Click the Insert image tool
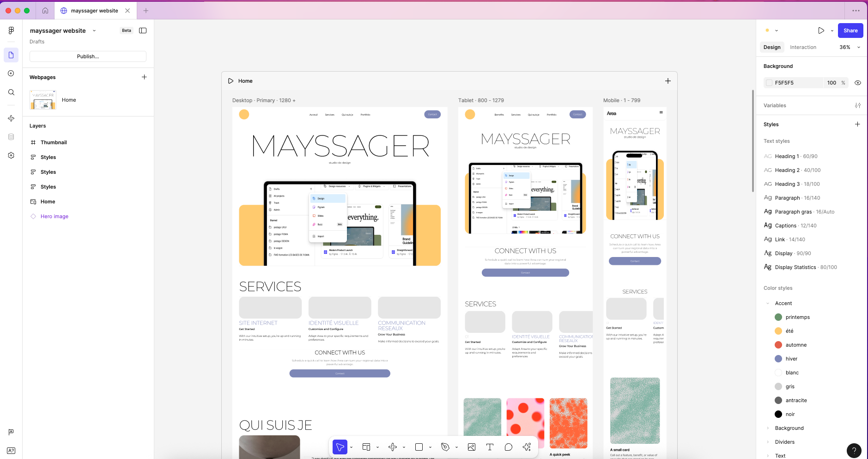Viewport: 868px width, 459px height. click(x=472, y=447)
